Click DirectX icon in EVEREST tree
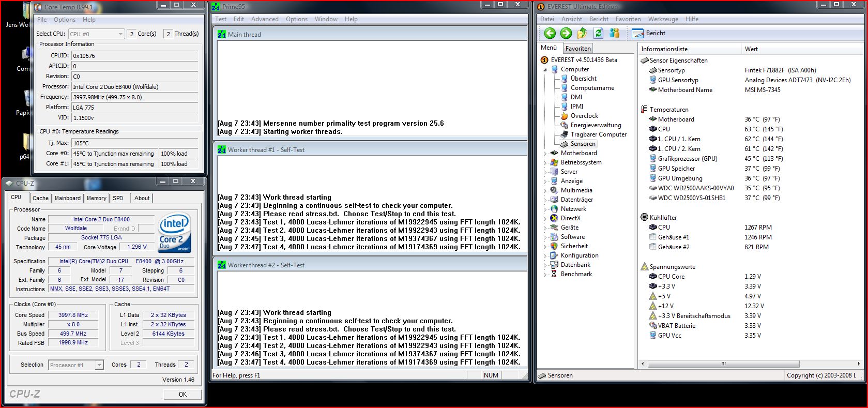This screenshot has height=408, width=868. [554, 218]
